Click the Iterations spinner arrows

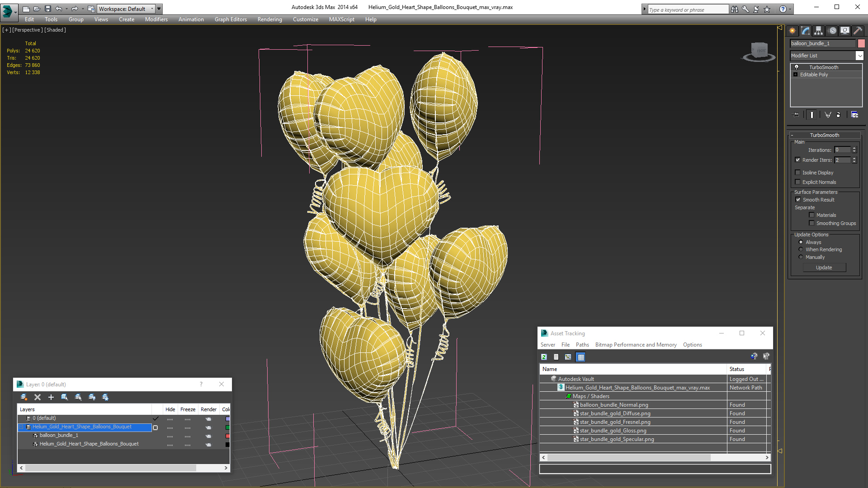click(x=854, y=150)
